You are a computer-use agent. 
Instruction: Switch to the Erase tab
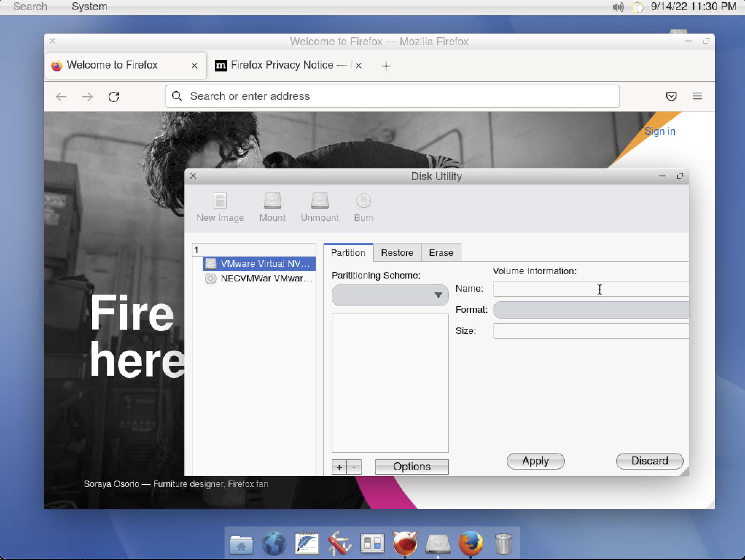pyautogui.click(x=441, y=252)
